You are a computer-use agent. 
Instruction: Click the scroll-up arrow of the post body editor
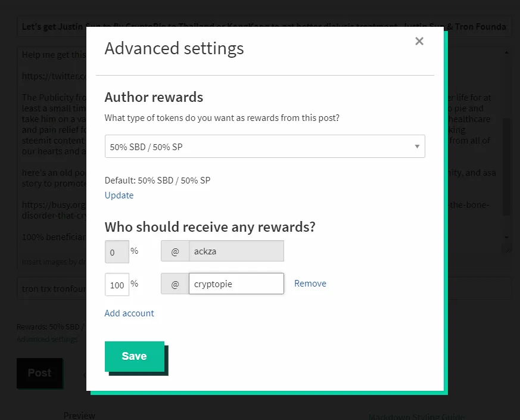506,52
